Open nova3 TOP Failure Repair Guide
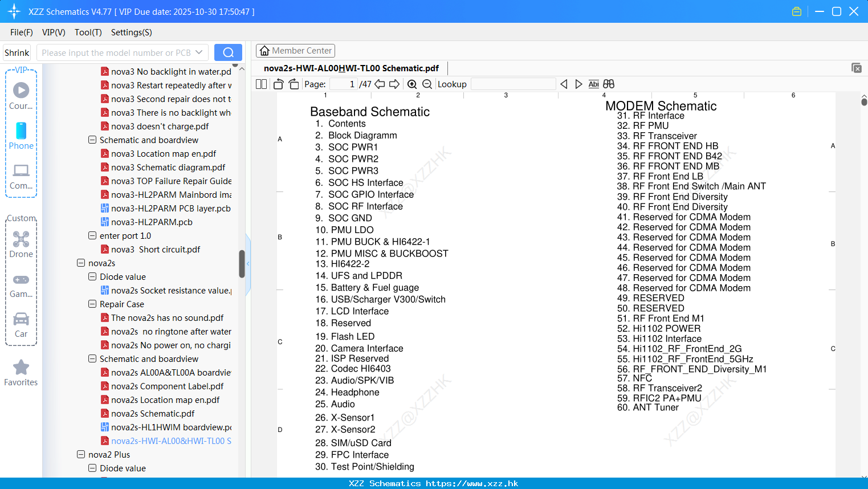 (171, 181)
